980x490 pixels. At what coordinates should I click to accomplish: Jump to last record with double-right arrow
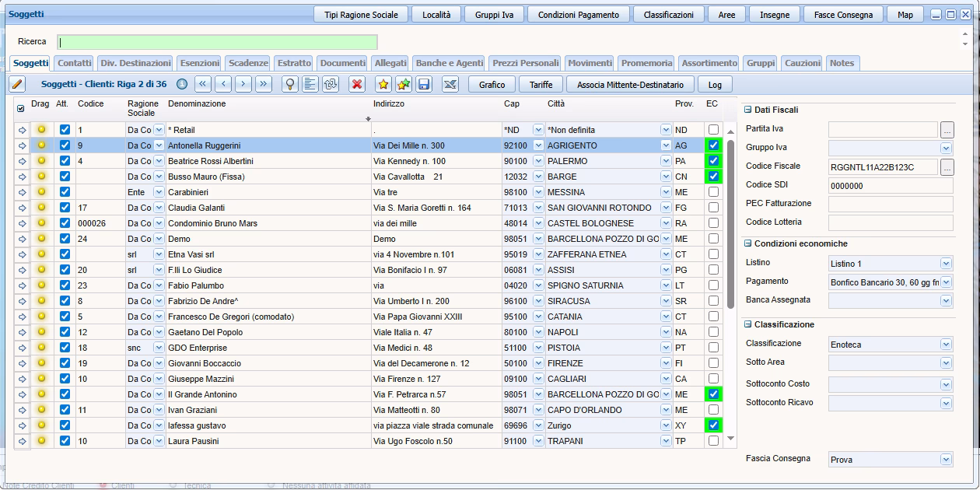[264, 84]
